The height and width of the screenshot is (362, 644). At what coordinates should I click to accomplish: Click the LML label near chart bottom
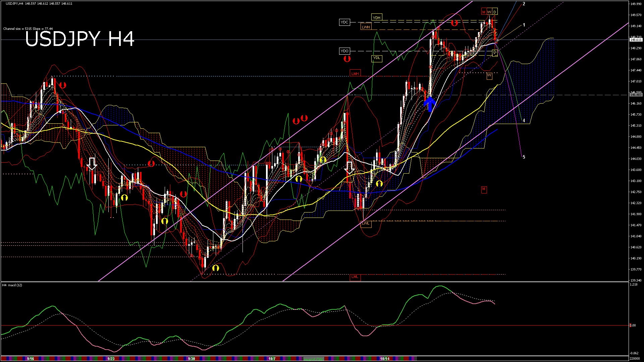tap(355, 277)
